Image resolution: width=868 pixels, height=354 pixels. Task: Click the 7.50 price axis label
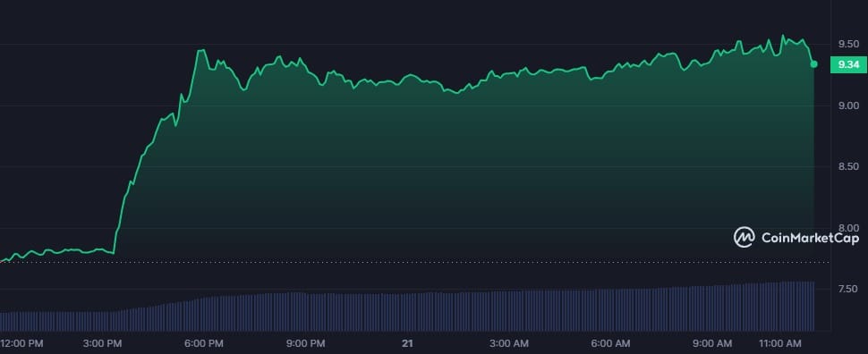pyautogui.click(x=848, y=290)
